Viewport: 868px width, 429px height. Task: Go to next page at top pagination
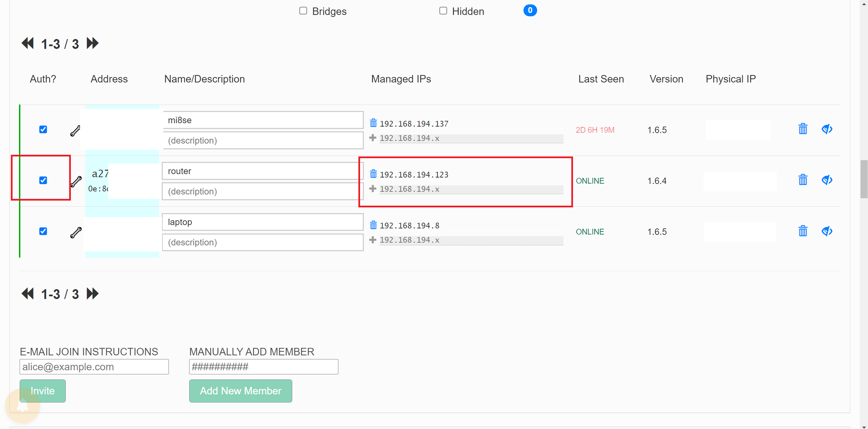(93, 43)
